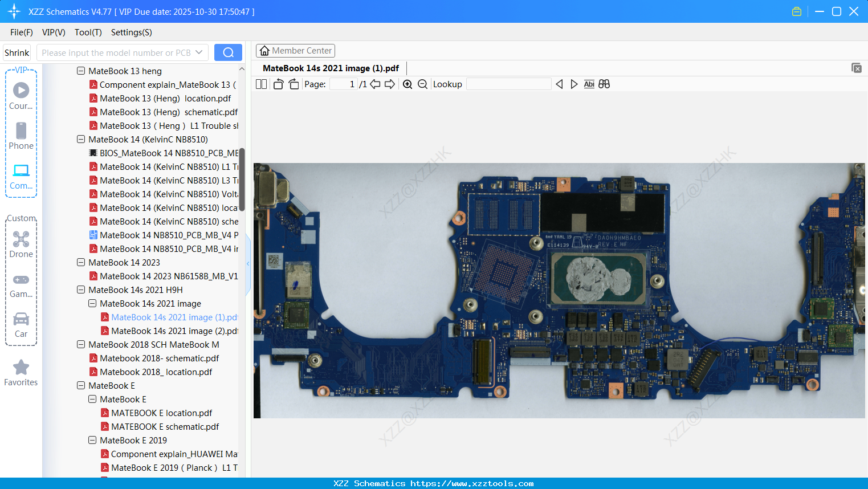The width and height of the screenshot is (868, 489).
Task: Open the Member Center
Action: pos(295,51)
